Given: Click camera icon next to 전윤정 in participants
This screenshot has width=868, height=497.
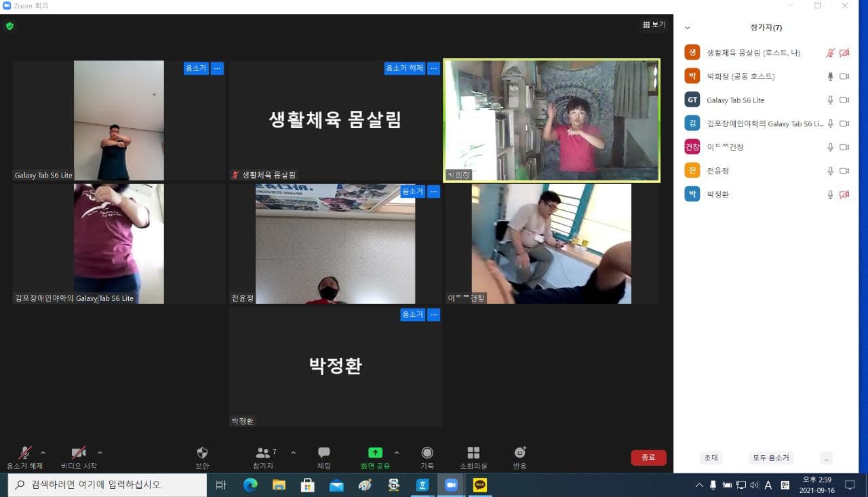Looking at the screenshot, I should point(844,171).
